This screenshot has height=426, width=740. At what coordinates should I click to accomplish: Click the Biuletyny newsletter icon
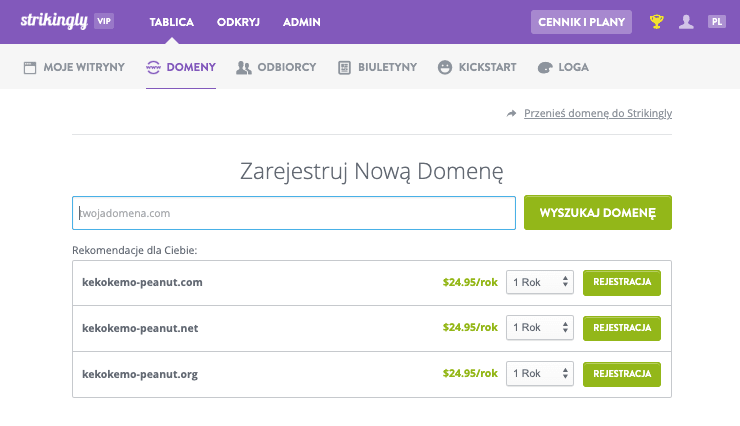pyautogui.click(x=345, y=67)
